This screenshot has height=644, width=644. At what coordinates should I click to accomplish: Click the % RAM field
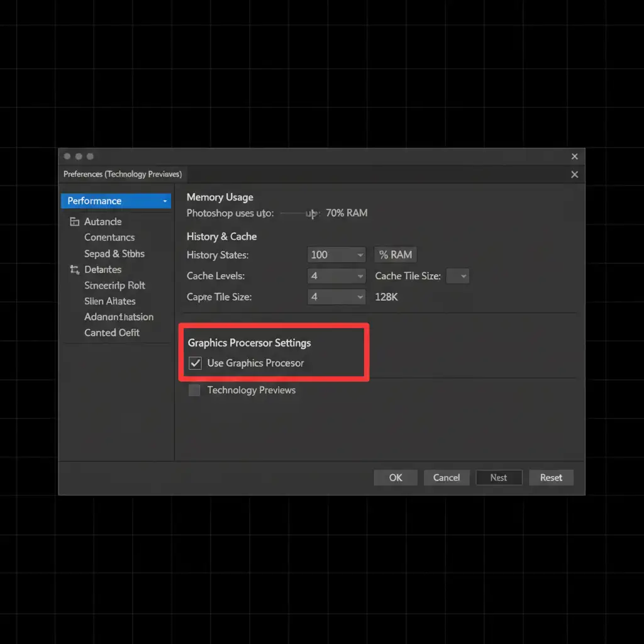(x=396, y=255)
